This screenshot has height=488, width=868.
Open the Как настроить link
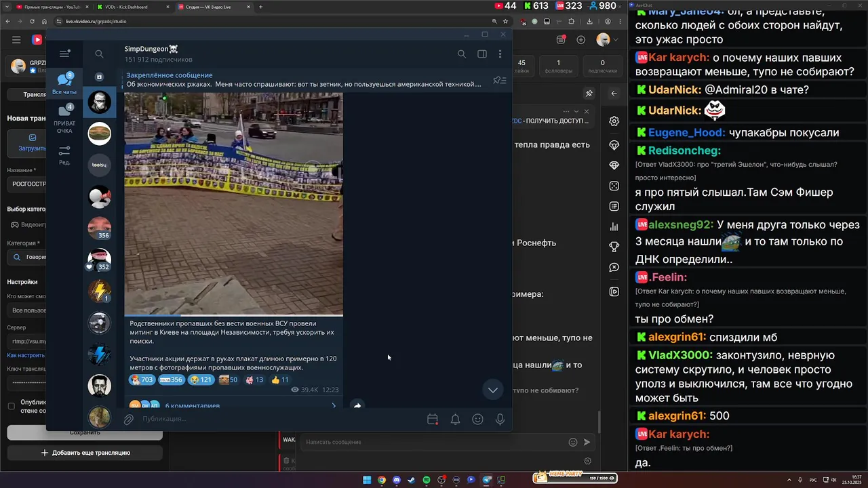(26, 355)
